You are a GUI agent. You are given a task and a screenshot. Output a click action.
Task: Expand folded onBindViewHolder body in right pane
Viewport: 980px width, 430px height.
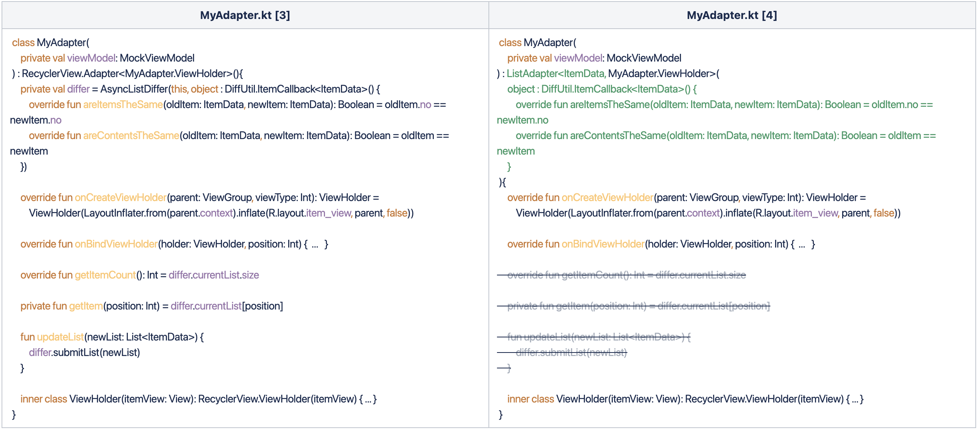[802, 244]
